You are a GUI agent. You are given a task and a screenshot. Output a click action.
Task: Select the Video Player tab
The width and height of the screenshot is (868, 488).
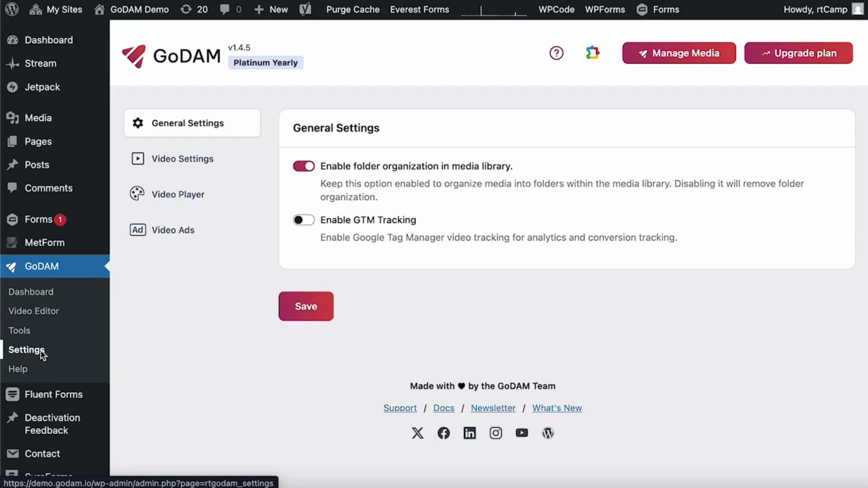point(192,194)
